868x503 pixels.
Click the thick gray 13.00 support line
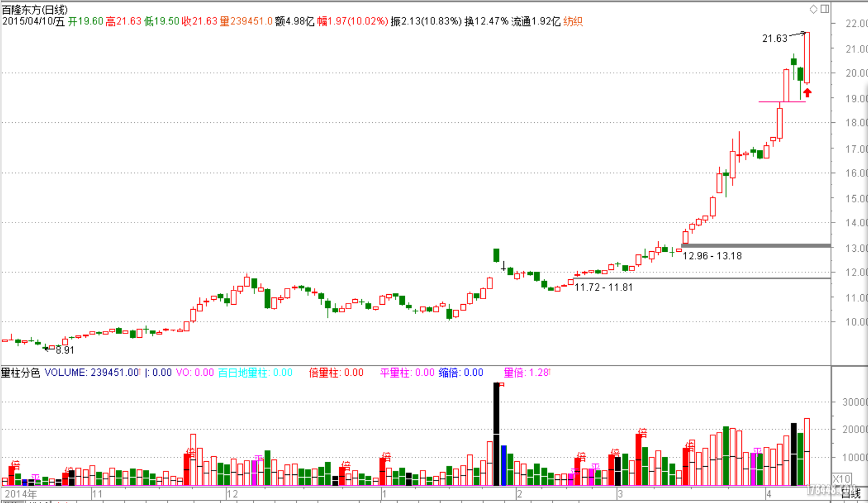(756, 246)
